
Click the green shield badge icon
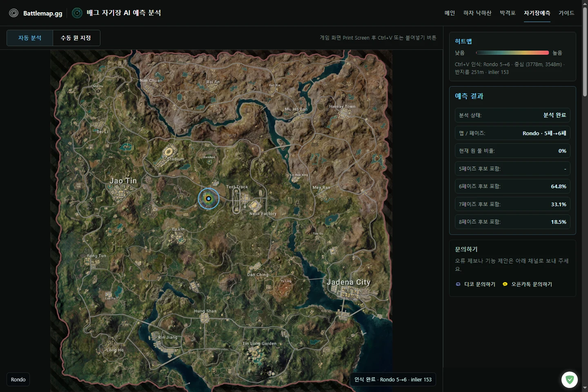(x=569, y=380)
